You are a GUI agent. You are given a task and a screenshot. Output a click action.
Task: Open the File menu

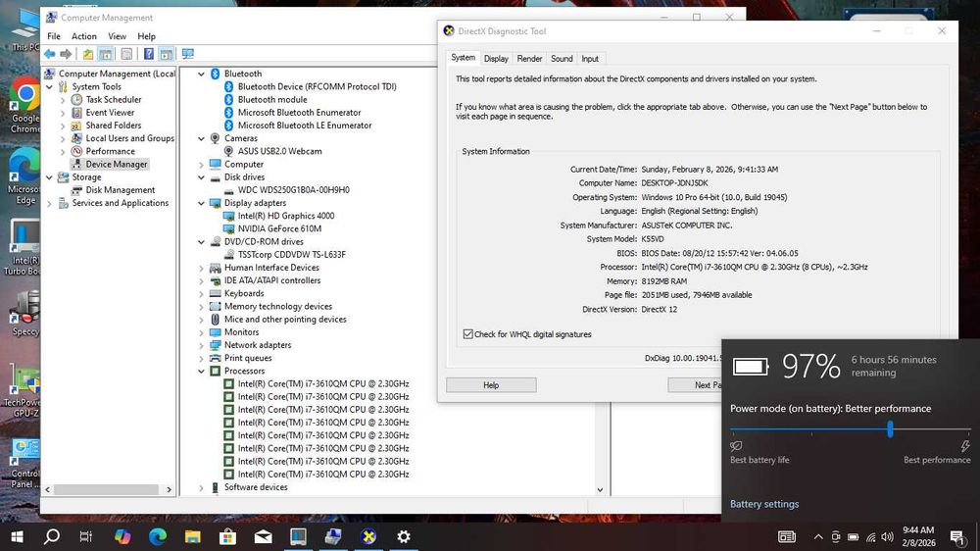54,36
